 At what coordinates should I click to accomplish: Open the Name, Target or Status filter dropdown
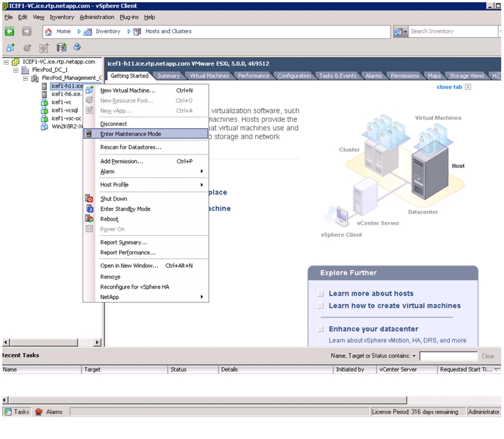(x=414, y=356)
